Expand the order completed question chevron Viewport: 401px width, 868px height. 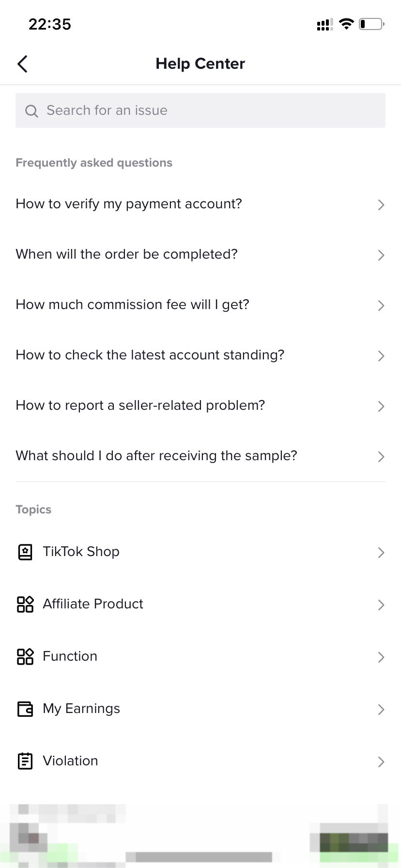coord(381,255)
